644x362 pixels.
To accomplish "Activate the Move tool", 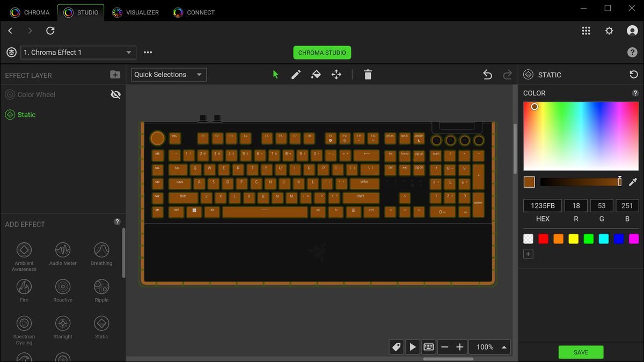I will point(336,75).
